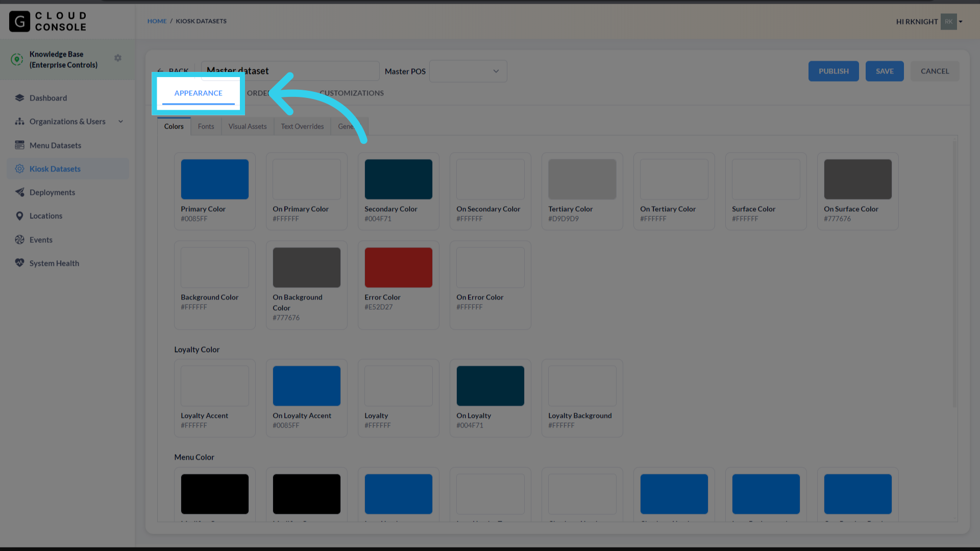Pick the On Primary Color swatch
Viewport: 980px width, 551px height.
click(307, 180)
